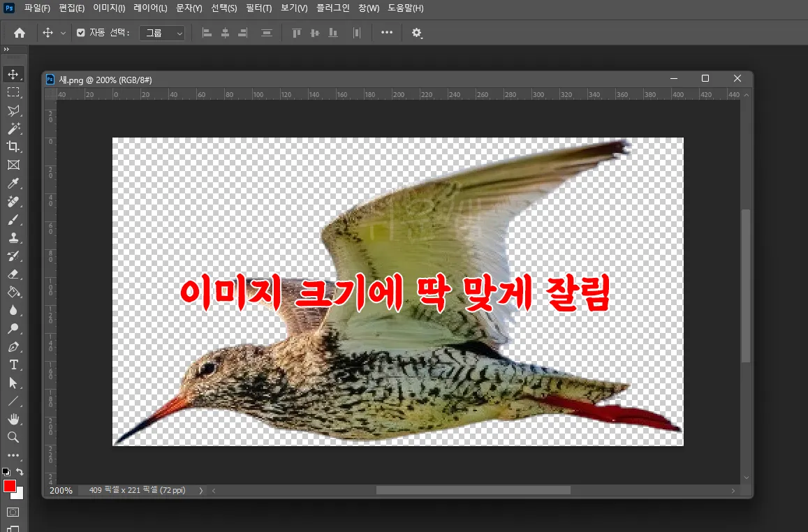Expand the Move tool chevron in options bar
The image size is (808, 532).
click(64, 32)
